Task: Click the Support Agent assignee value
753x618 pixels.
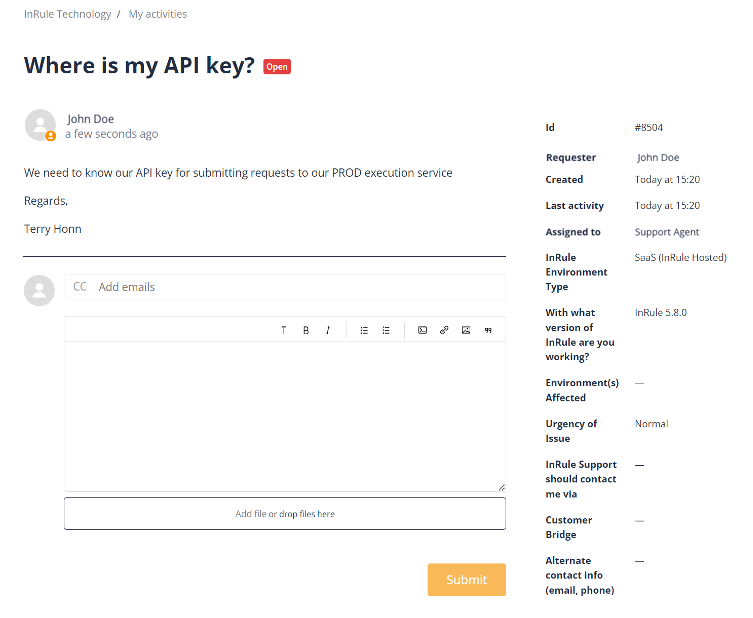Action: 667,232
